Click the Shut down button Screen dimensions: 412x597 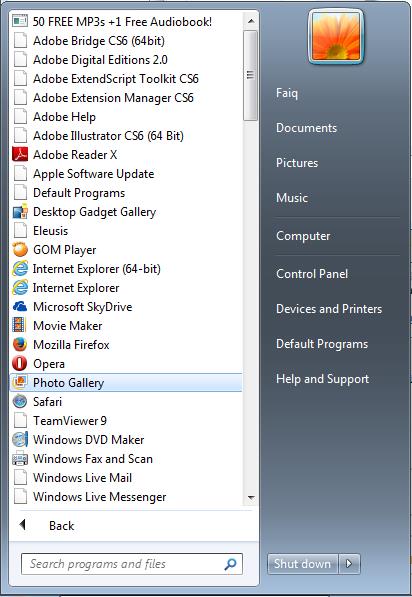303,563
